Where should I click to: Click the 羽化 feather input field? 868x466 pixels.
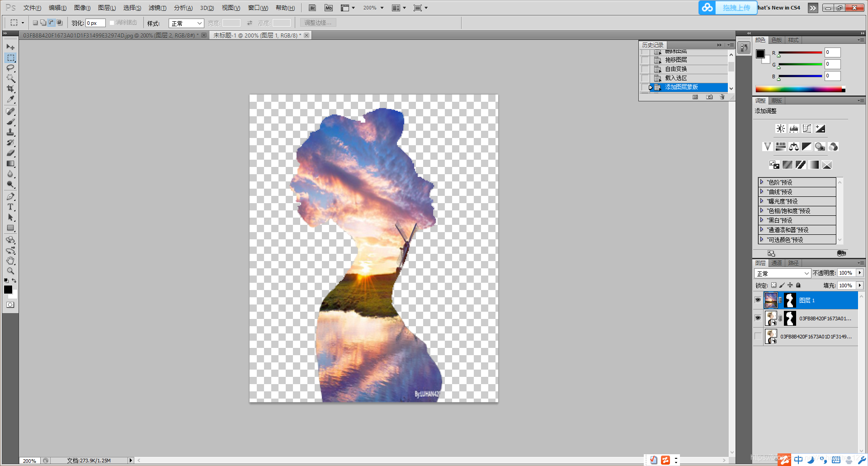pos(95,23)
